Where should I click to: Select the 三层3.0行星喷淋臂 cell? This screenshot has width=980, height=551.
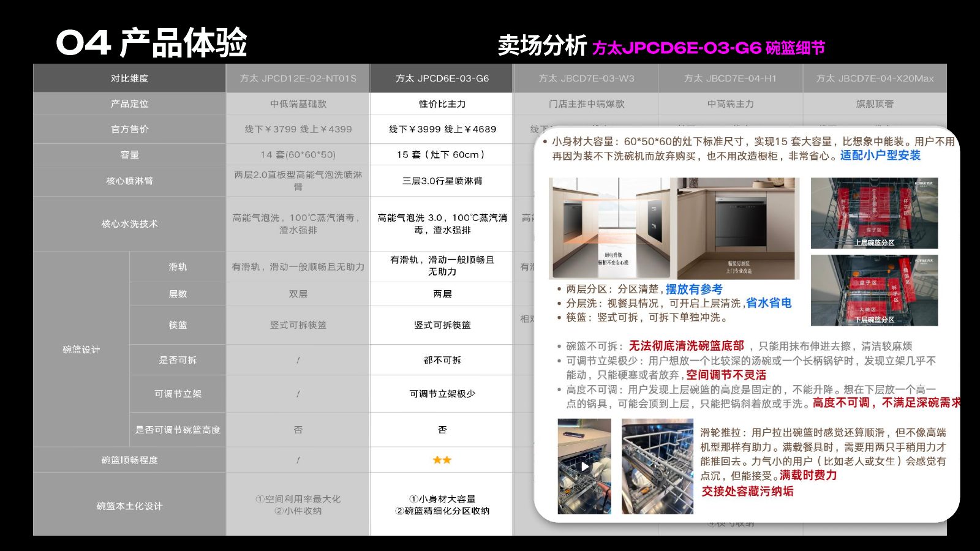point(442,181)
